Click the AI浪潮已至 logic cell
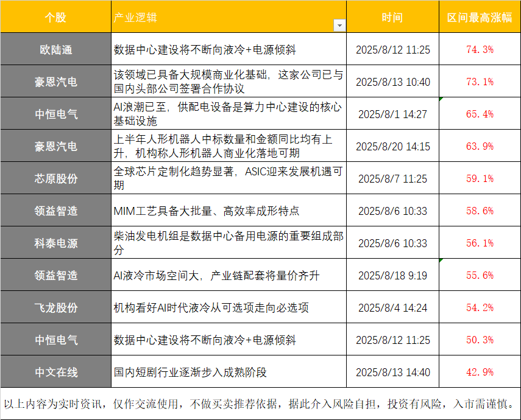 [x=229, y=113]
